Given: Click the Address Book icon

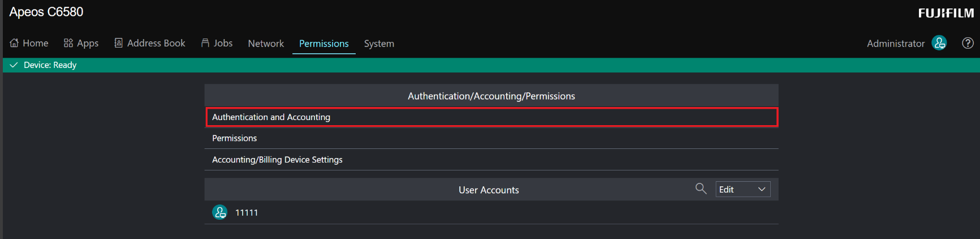Looking at the screenshot, I should coord(119,43).
